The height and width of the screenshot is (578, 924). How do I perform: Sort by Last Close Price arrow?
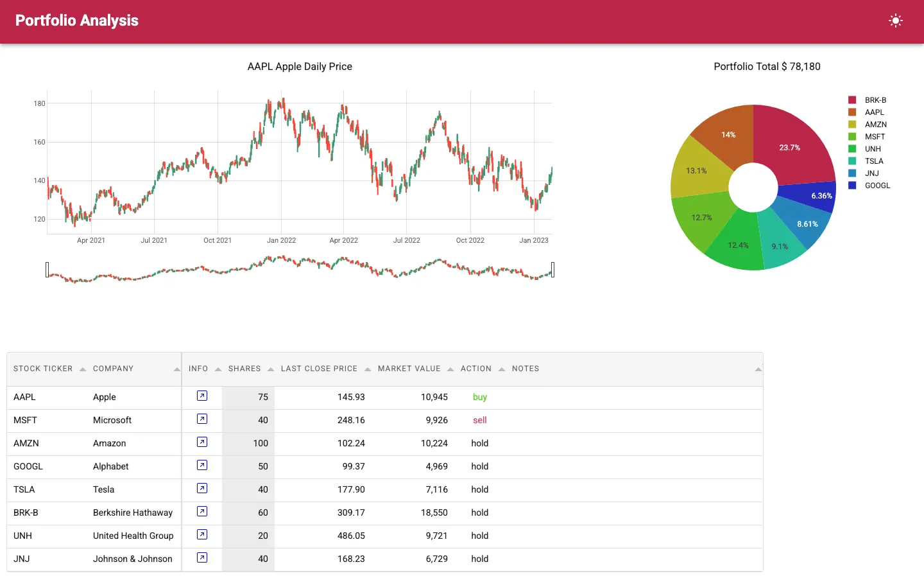[x=368, y=369]
